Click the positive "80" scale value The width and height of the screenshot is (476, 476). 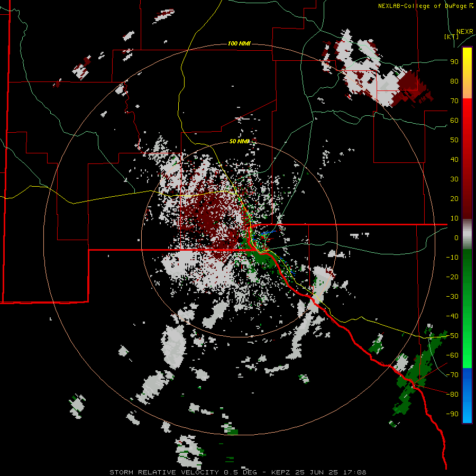454,81
